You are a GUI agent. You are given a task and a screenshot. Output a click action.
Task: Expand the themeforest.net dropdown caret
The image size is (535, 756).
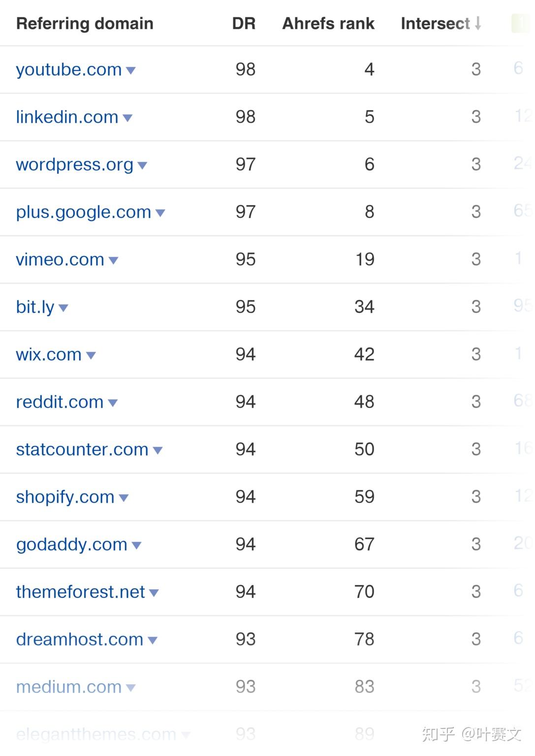[x=154, y=593]
